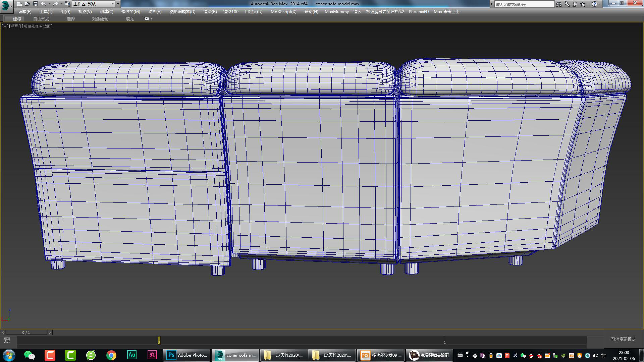Image resolution: width=644 pixels, height=362 pixels.
Task: Click the star favorites icon
Action: click(583, 4)
